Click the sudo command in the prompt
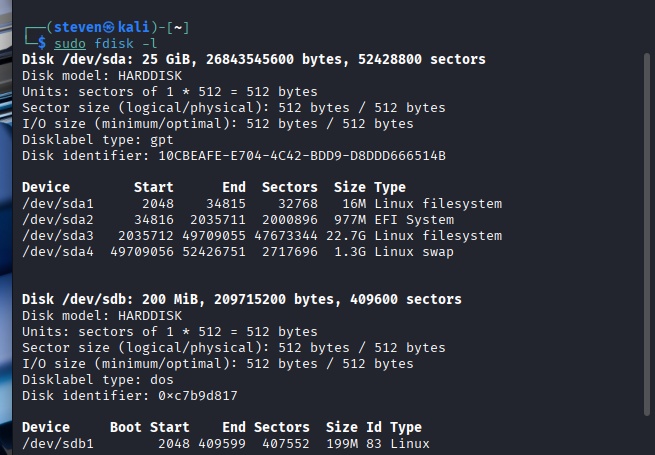The image size is (655, 455). (x=70, y=44)
